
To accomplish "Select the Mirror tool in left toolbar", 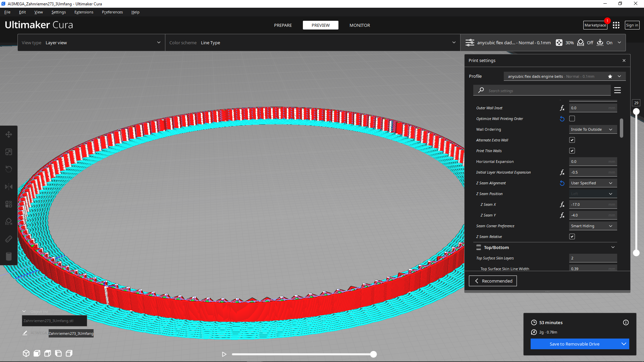I will [x=9, y=187].
